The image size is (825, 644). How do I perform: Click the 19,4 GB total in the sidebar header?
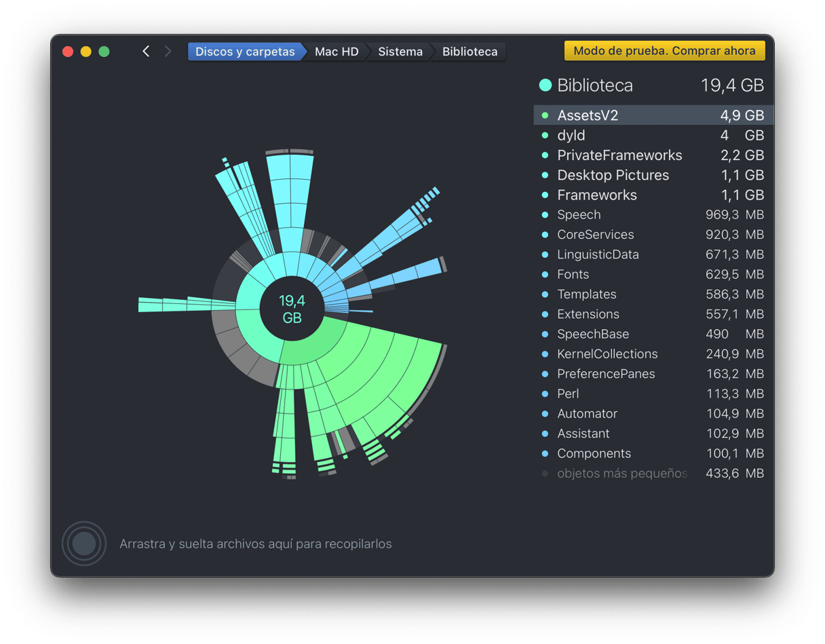click(732, 86)
